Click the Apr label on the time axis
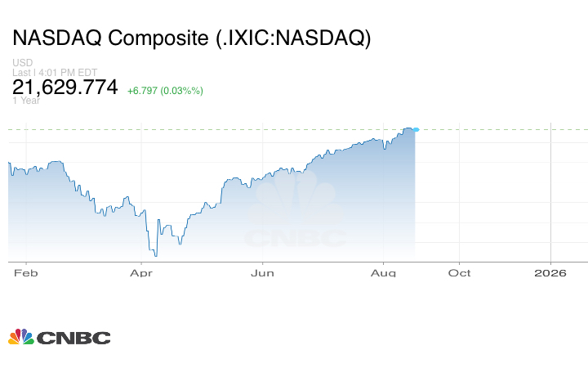This screenshot has width=588, height=368. pos(142,273)
